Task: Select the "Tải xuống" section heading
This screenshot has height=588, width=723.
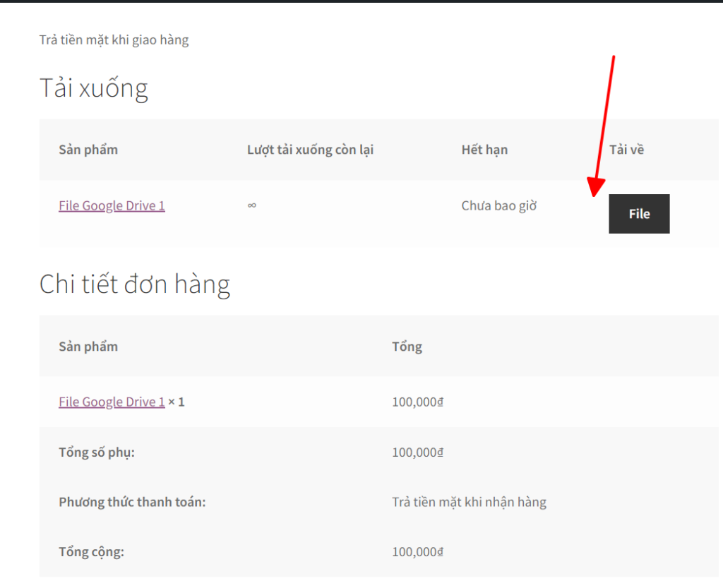Action: [x=93, y=89]
